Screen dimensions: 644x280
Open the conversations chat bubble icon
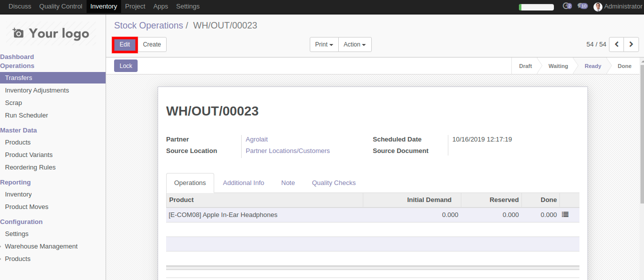point(582,6)
